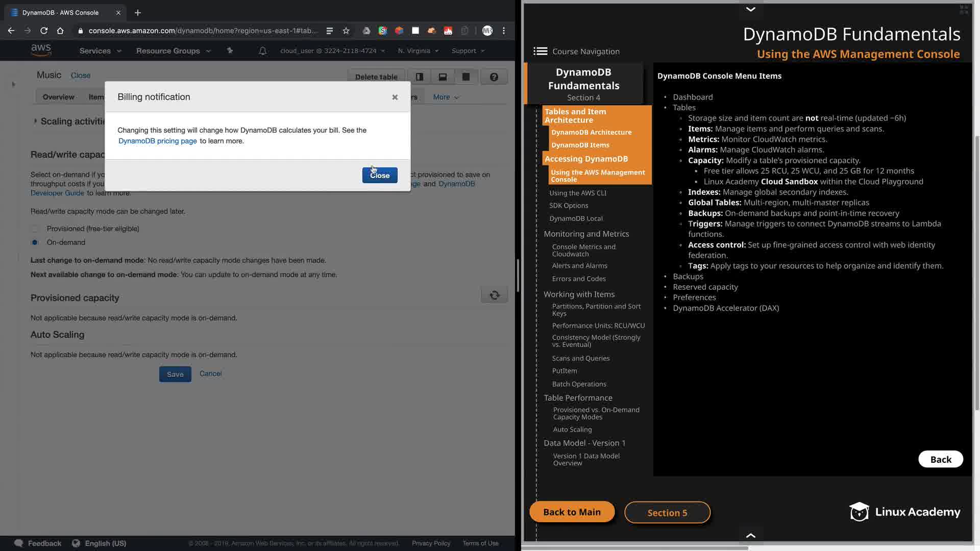Select the Provisioned (free-tier eligible) radio option

click(35, 229)
